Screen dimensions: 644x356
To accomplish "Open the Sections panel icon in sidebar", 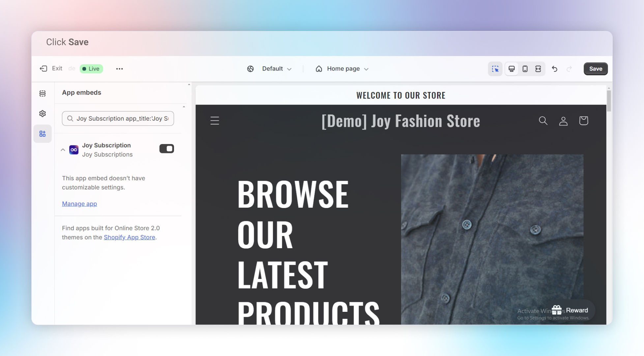I will 43,94.
